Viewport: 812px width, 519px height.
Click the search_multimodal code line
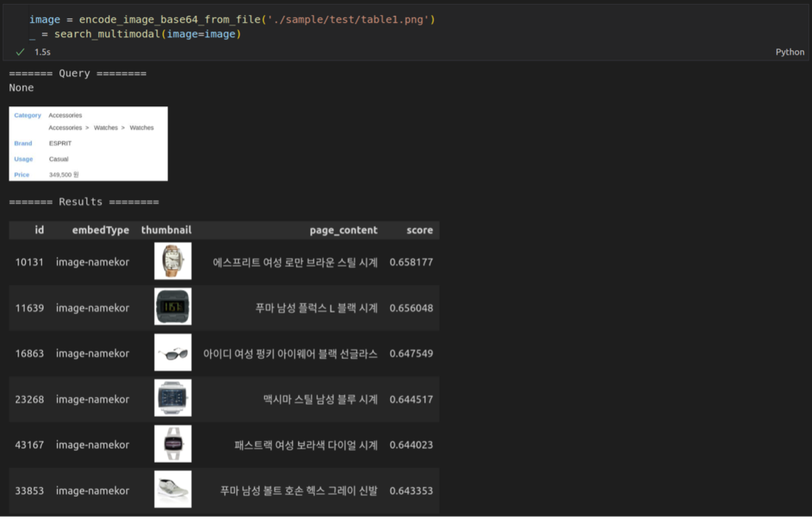pyautogui.click(x=135, y=33)
